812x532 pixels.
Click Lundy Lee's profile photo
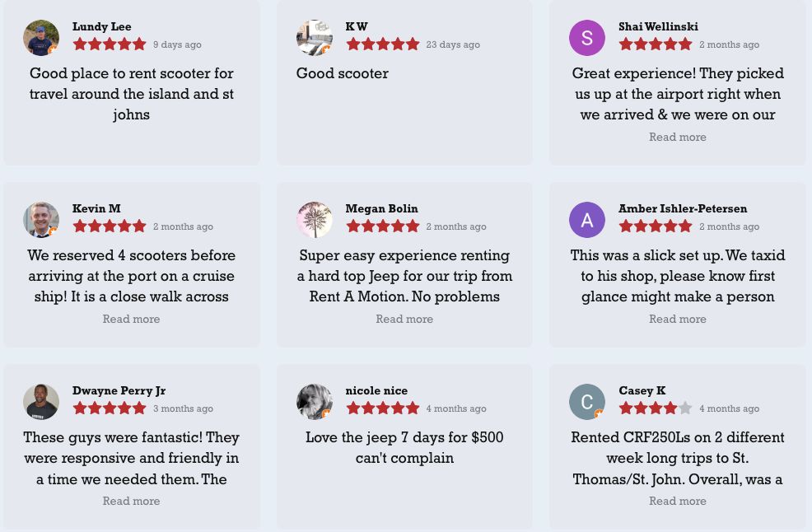click(x=41, y=38)
